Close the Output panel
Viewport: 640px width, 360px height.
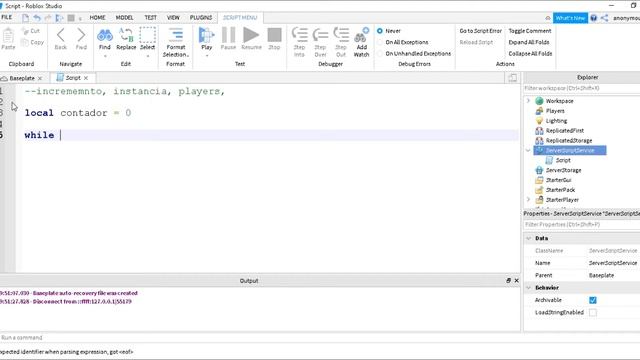(516, 280)
